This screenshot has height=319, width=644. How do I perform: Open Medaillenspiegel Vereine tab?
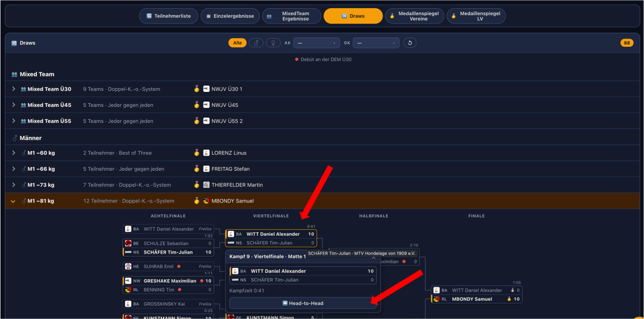414,16
